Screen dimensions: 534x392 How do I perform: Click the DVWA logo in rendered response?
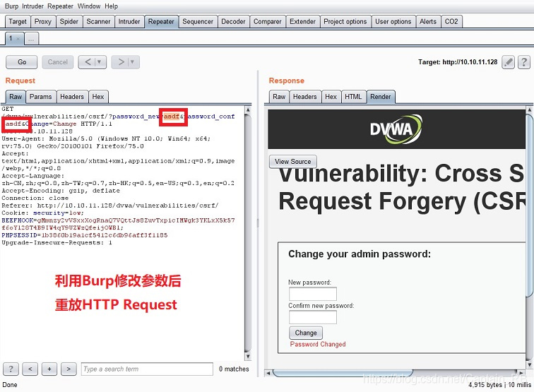396,129
